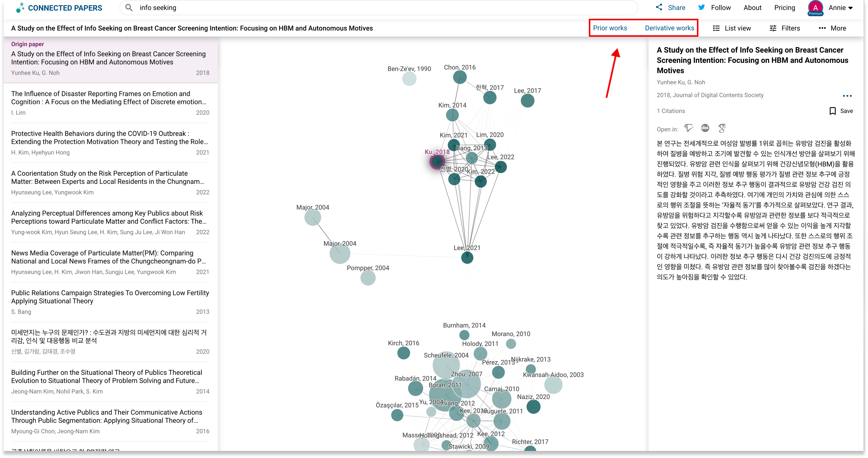The width and height of the screenshot is (868, 458).
Task: Expand the Annie account dropdown arrow
Action: (851, 8)
